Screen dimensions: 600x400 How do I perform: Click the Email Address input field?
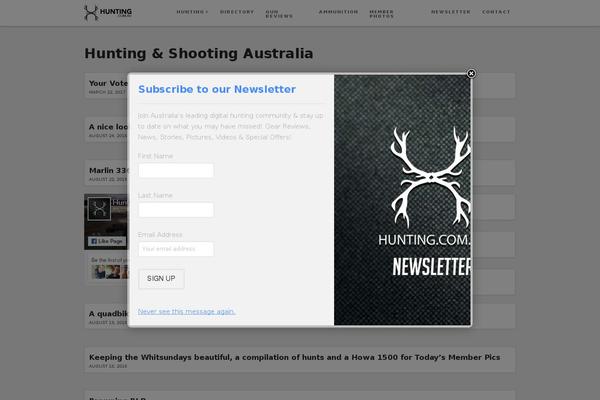point(176,249)
